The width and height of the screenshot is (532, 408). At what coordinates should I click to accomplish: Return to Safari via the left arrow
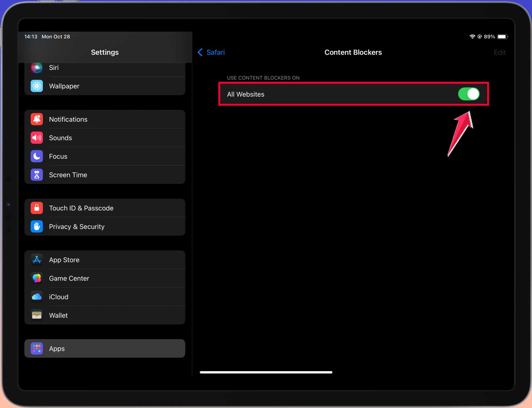200,52
